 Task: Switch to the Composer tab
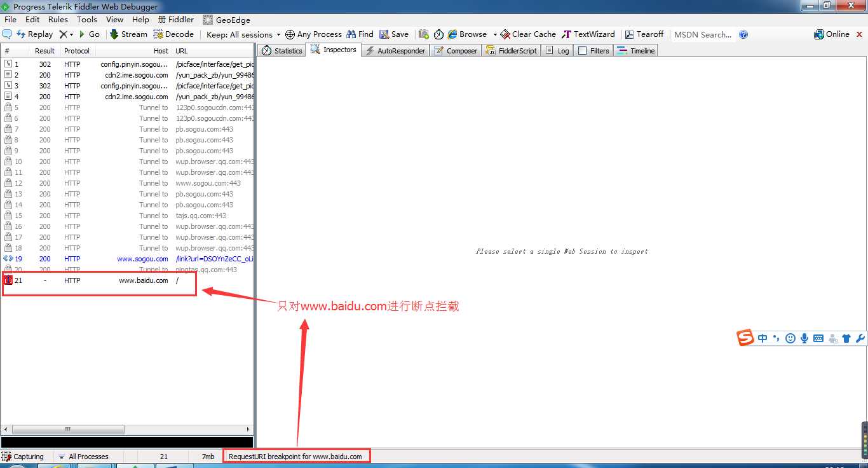(x=456, y=51)
